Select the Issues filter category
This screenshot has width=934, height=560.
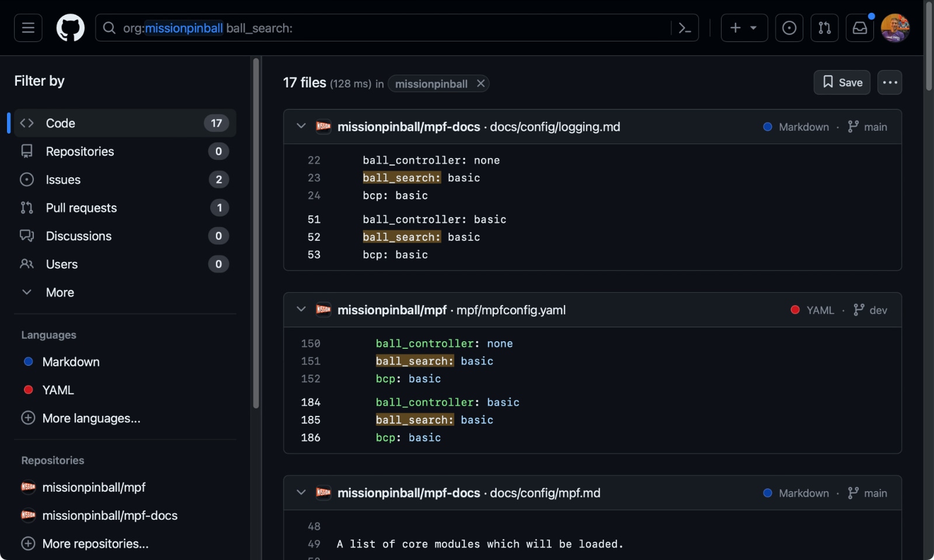coord(63,180)
